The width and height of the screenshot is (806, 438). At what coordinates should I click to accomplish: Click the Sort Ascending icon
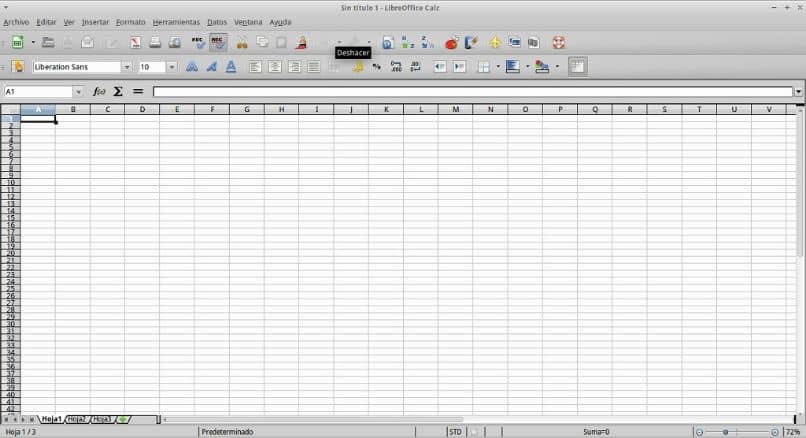(408, 43)
